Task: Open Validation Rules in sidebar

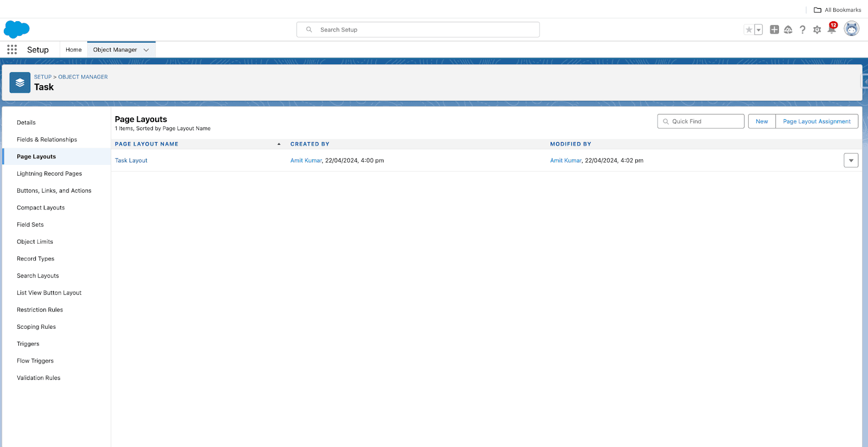Action: 39,378
